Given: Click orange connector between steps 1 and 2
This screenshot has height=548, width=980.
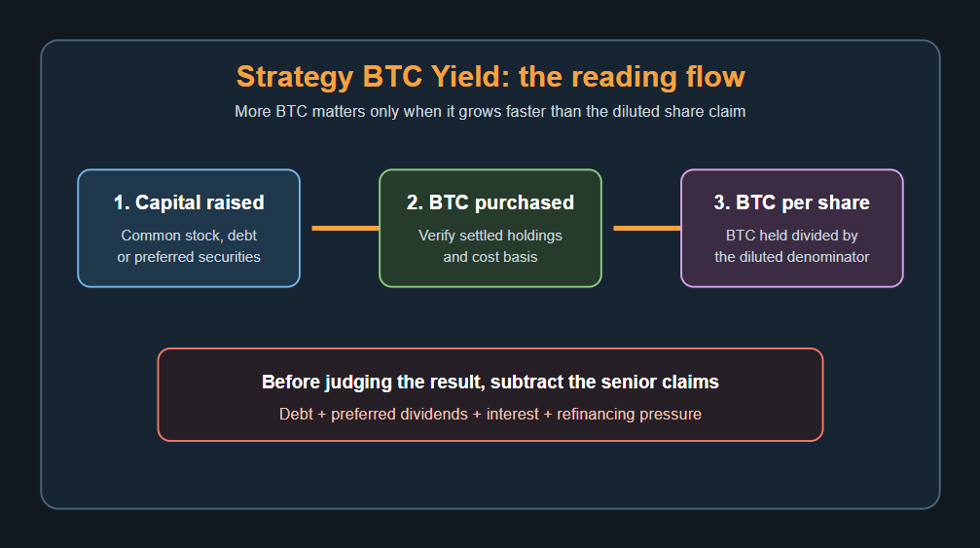Looking at the screenshot, I should click(345, 228).
